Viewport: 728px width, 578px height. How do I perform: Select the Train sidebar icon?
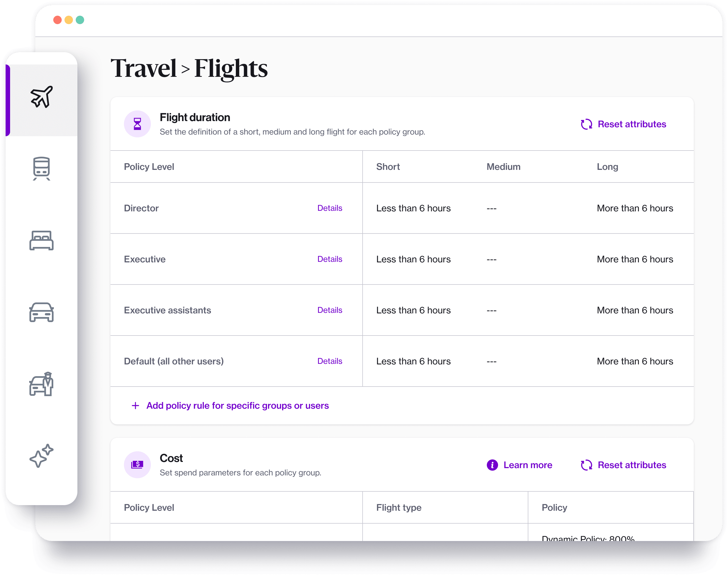point(42,168)
